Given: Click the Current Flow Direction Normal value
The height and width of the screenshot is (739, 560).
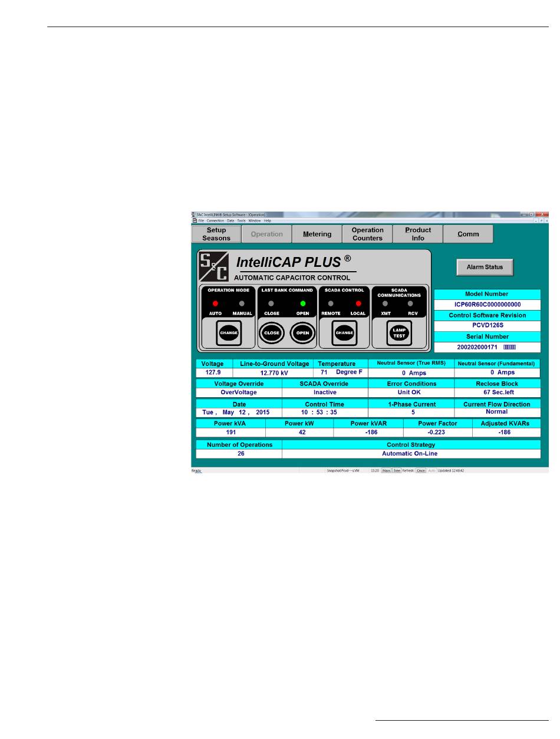Looking at the screenshot, I should pos(497,412).
